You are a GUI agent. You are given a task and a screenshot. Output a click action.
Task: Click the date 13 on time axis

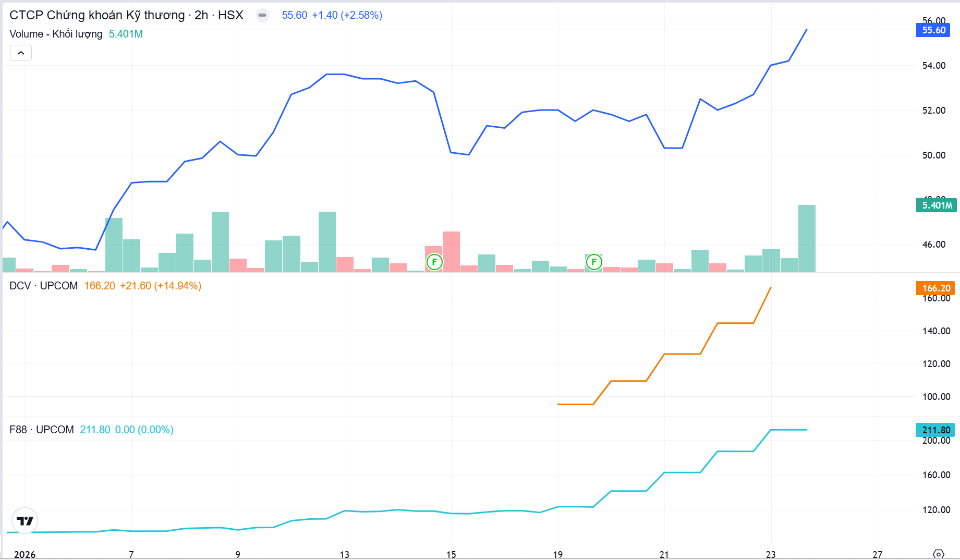pyautogui.click(x=345, y=554)
